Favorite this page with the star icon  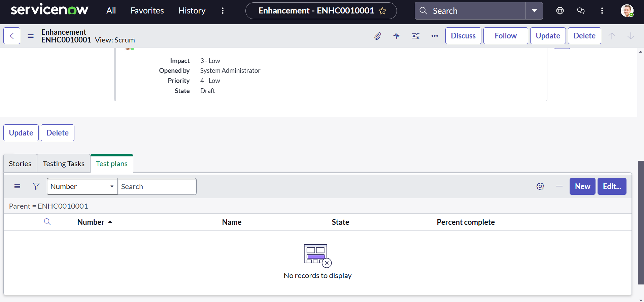pyautogui.click(x=382, y=11)
